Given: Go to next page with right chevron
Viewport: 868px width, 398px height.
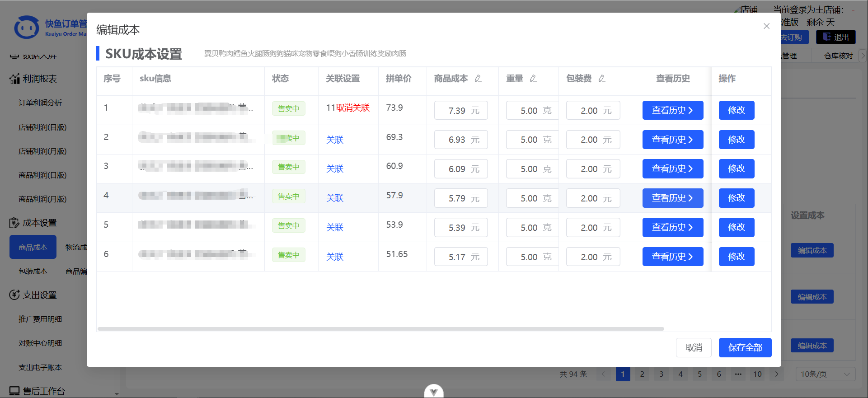Looking at the screenshot, I should 777,374.
